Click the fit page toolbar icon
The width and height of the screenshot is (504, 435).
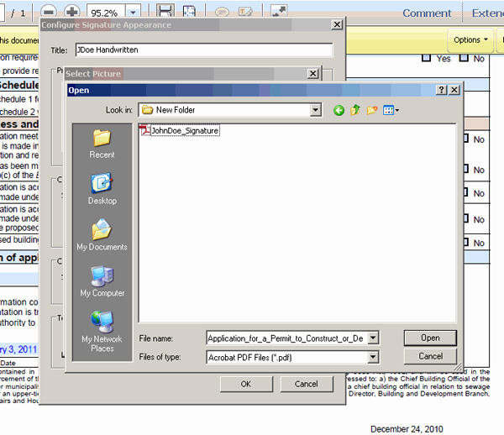click(x=189, y=12)
